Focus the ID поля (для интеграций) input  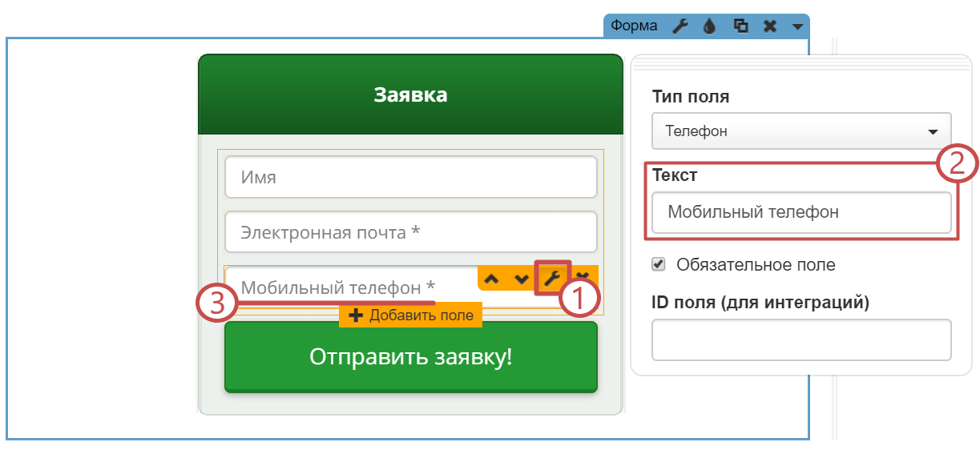(801, 340)
